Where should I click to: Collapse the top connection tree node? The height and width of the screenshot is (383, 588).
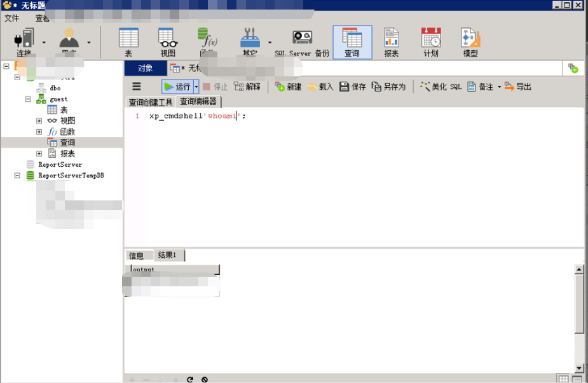coord(6,66)
